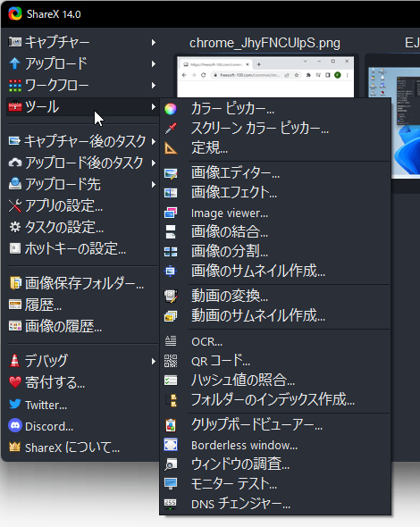Screen dimensions: 420x527
Task: Expand the アップロード submenu arrow
Action: [154, 63]
